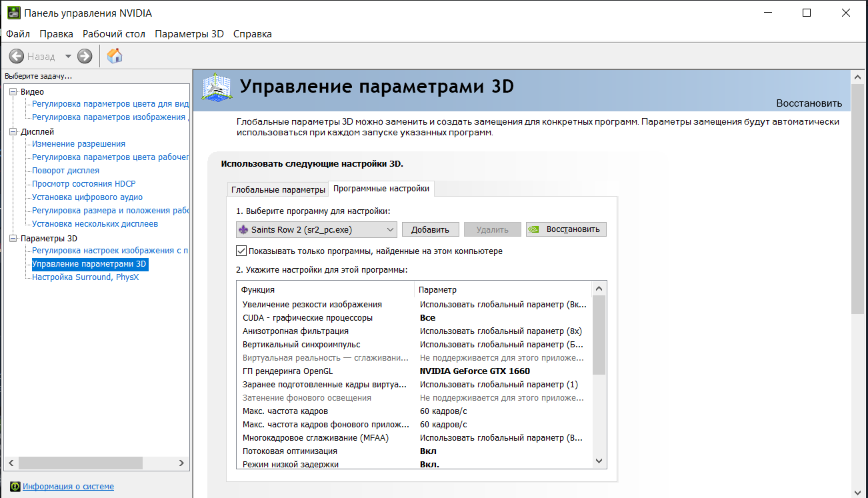868x498 pixels.
Task: Open the Справка menu
Action: click(253, 34)
